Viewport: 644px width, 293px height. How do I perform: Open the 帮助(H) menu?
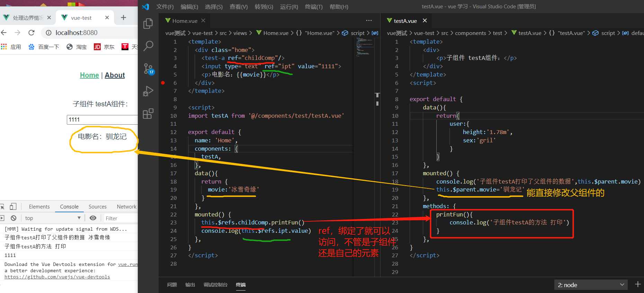(339, 7)
